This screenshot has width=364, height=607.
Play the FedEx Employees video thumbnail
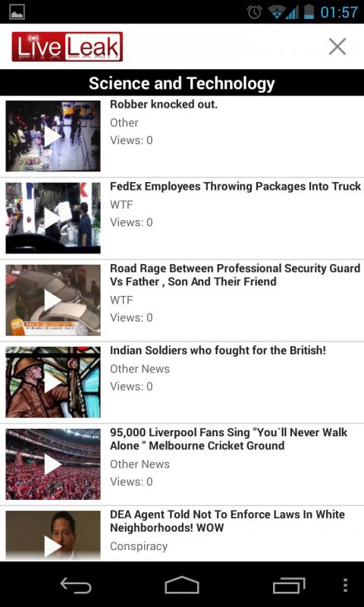[x=53, y=218]
